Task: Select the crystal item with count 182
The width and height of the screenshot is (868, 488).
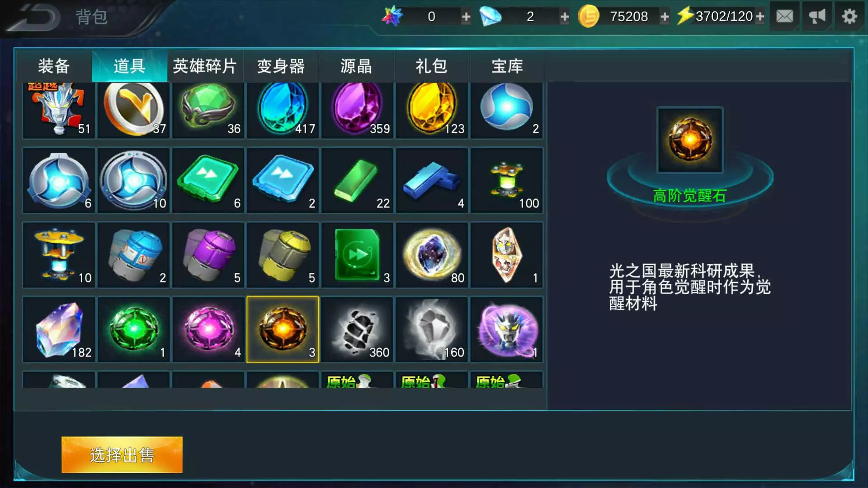Action: pyautogui.click(x=59, y=329)
